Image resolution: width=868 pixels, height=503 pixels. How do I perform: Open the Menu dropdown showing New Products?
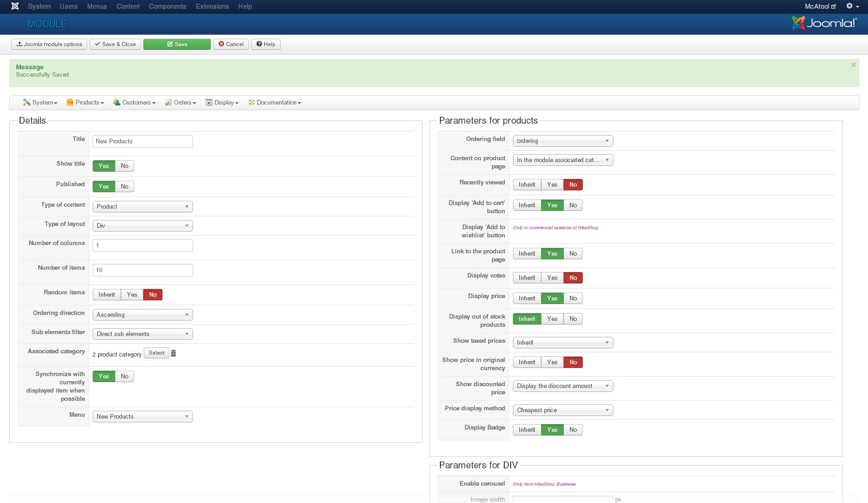(x=143, y=416)
